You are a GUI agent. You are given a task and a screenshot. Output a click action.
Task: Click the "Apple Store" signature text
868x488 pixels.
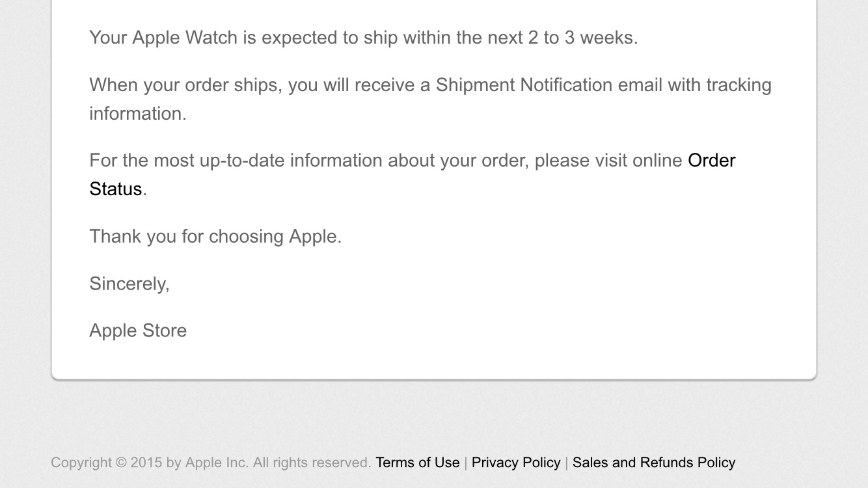[x=138, y=331]
